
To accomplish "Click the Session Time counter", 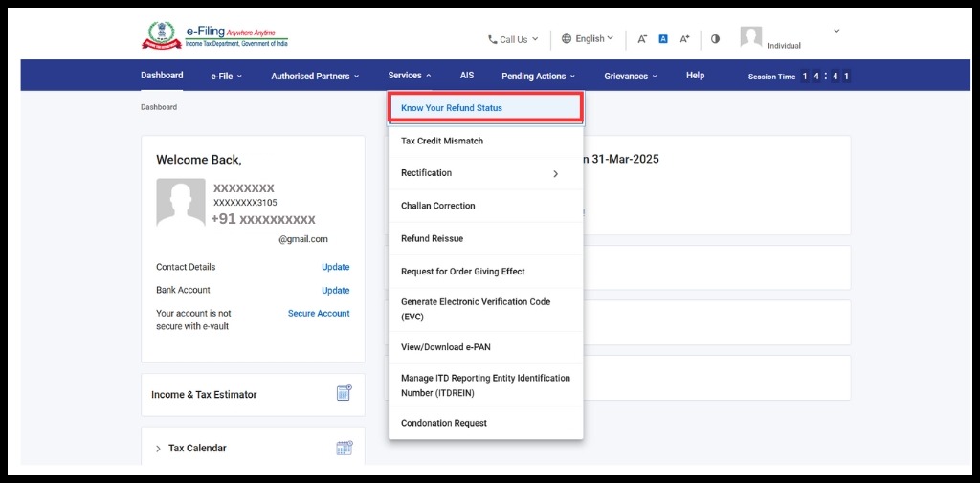I will (x=799, y=77).
